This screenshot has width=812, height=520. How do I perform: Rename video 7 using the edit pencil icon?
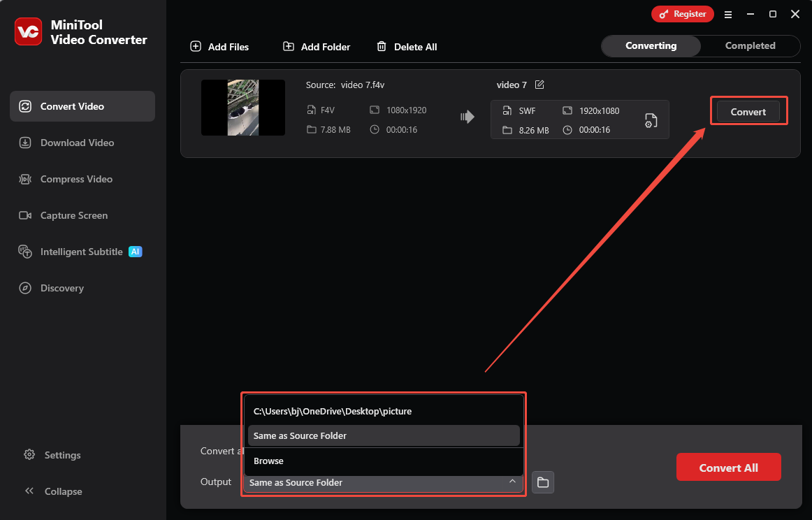tap(539, 84)
